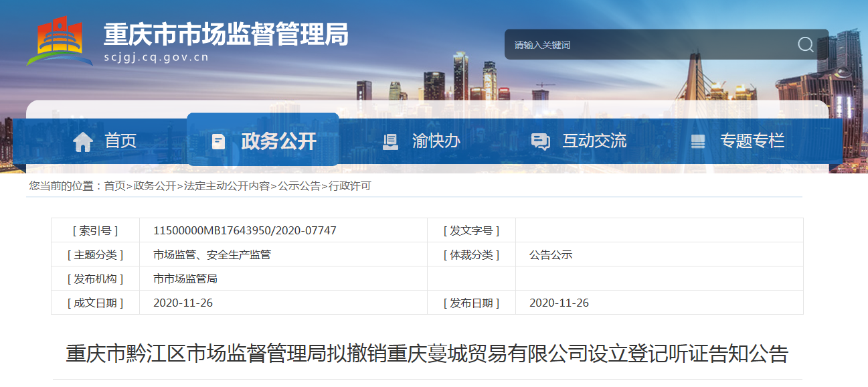The width and height of the screenshot is (868, 387).
Task: Click the [ 发文字号 ] label
Action: tap(471, 230)
